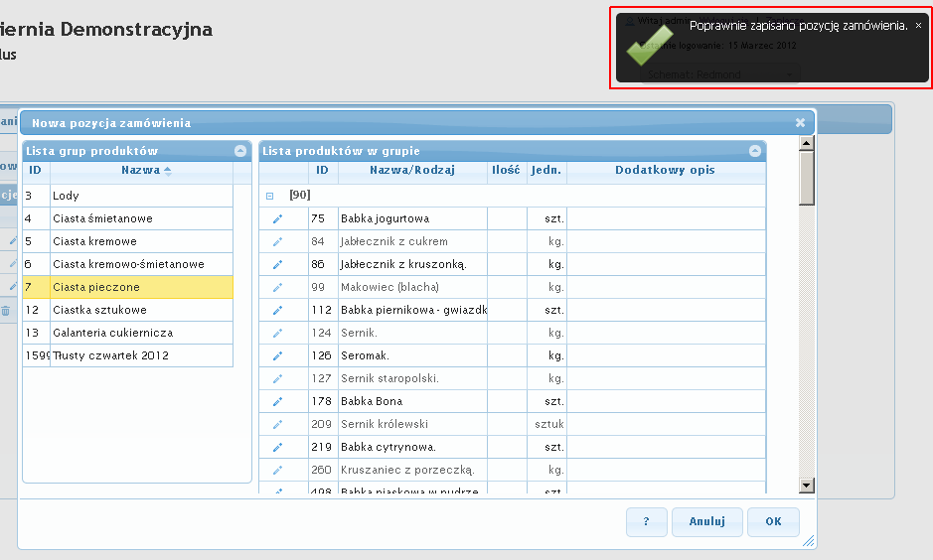Image resolution: width=933 pixels, height=560 pixels.
Task: Select the Lody product group
Action: point(66,197)
